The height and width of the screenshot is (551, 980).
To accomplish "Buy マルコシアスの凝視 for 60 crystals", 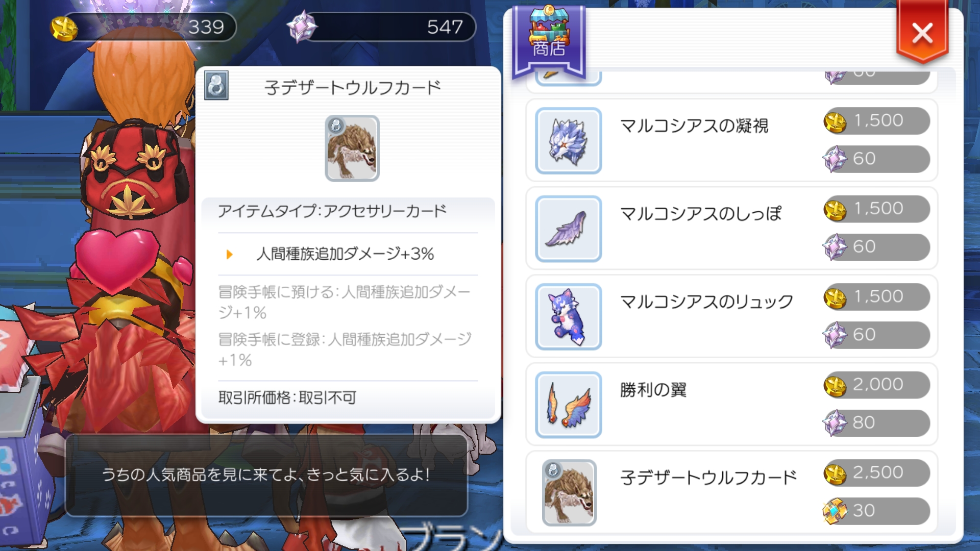I will pos(876,159).
